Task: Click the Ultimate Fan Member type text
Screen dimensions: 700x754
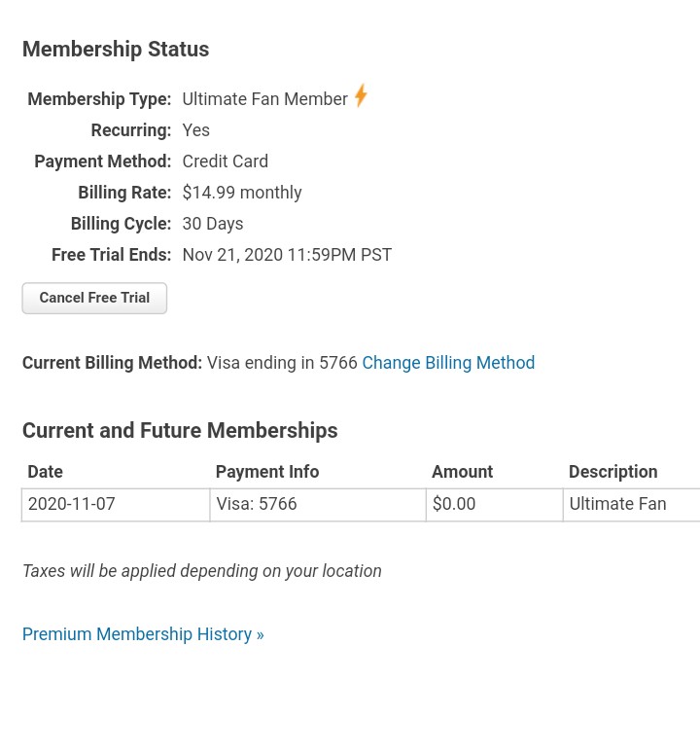Action: (264, 99)
